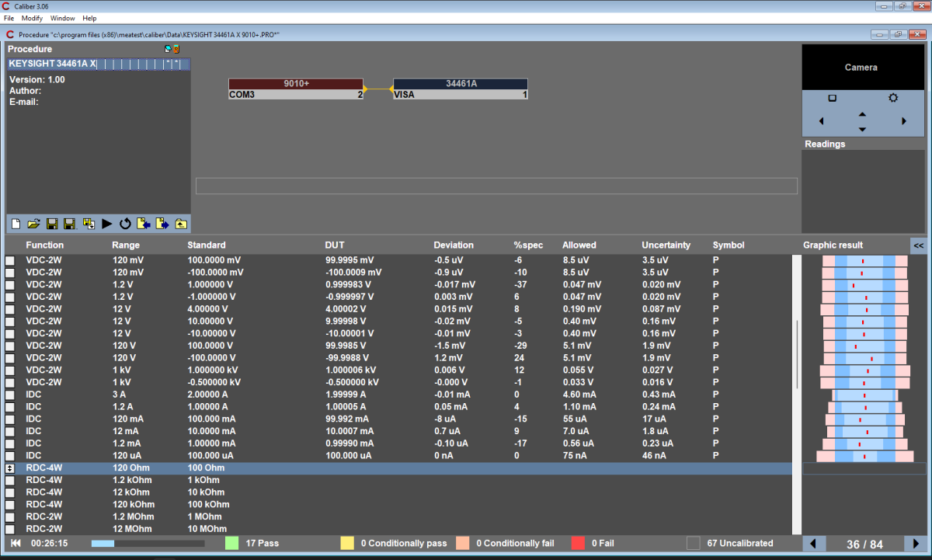Click graphic result bar for IDC 120 uA
This screenshot has width=932, height=560.
point(864,456)
